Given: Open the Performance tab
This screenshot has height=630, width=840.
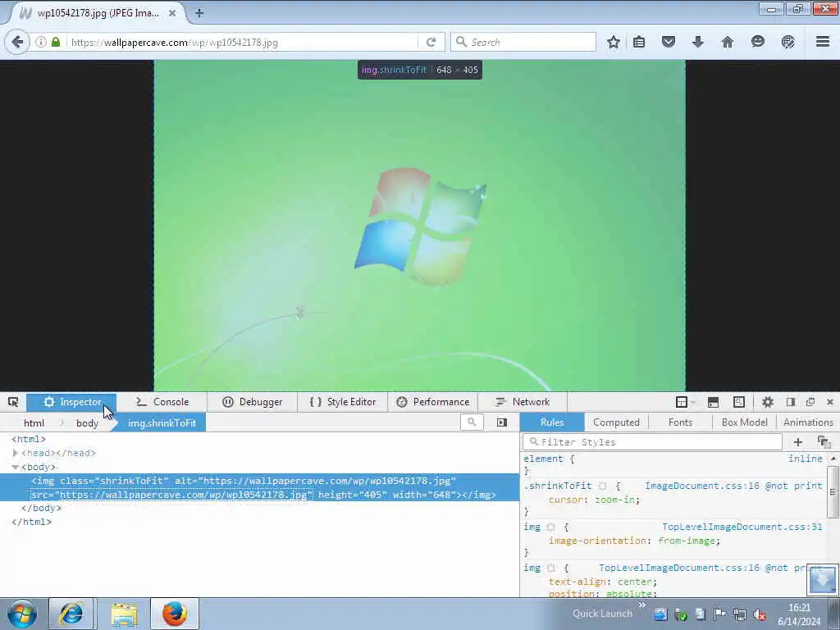Looking at the screenshot, I should click(x=432, y=402).
